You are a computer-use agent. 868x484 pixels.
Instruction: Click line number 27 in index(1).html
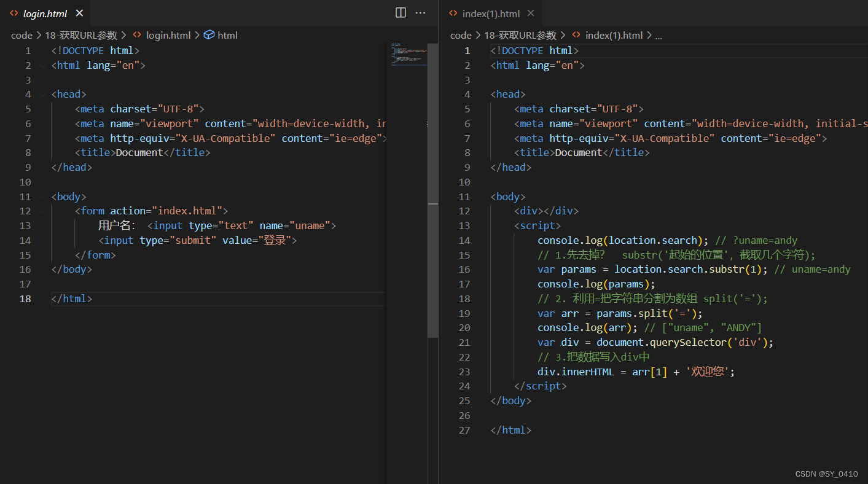click(464, 430)
